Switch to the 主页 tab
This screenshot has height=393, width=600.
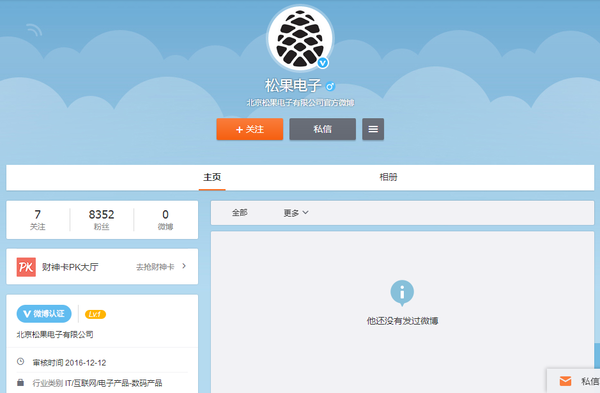pyautogui.click(x=212, y=177)
